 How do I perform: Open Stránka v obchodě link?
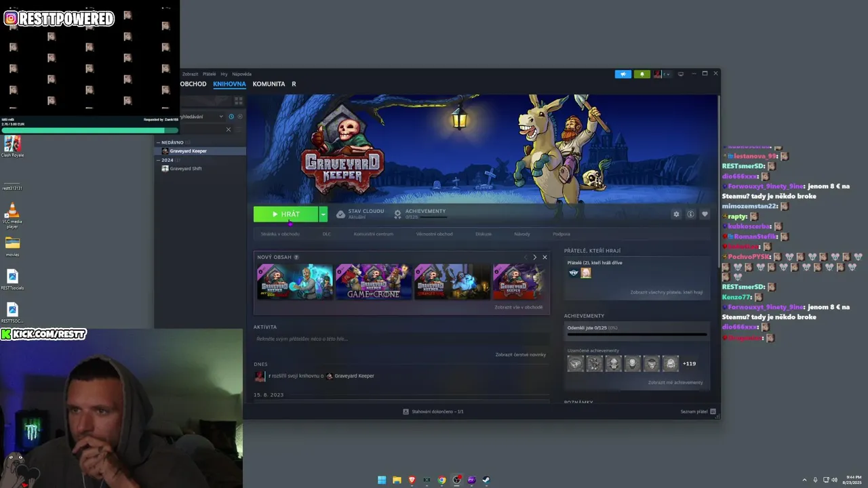click(x=280, y=234)
